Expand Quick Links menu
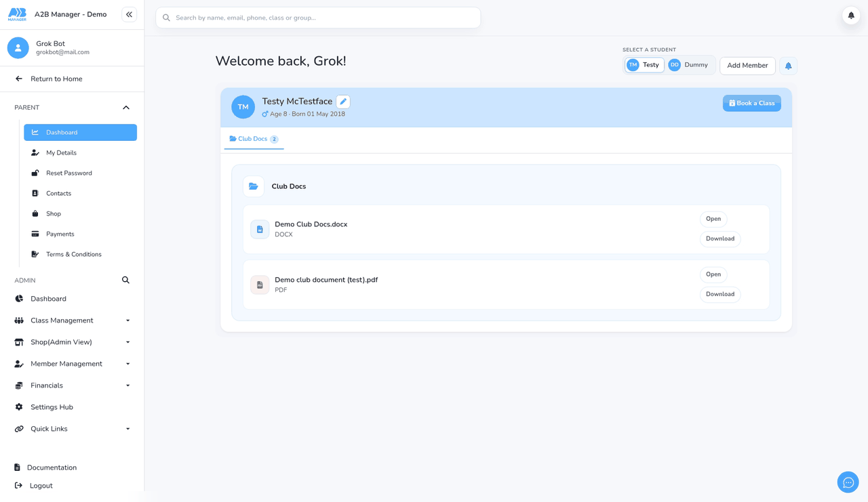The height and width of the screenshot is (502, 868). click(72, 429)
